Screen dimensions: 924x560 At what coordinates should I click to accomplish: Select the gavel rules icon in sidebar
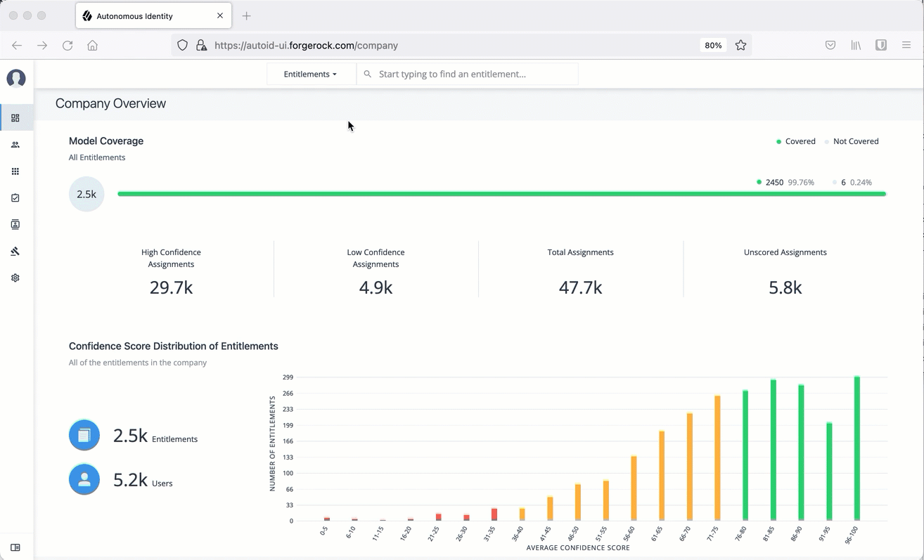(x=15, y=252)
